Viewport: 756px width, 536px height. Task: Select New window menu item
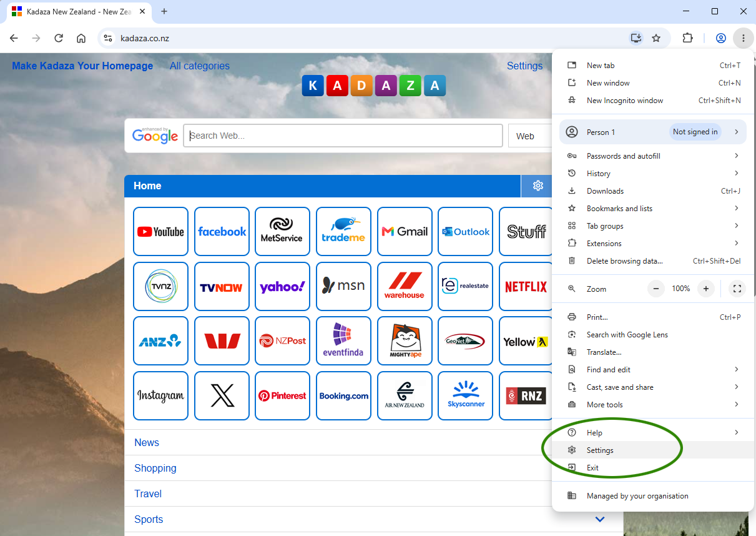(653, 83)
